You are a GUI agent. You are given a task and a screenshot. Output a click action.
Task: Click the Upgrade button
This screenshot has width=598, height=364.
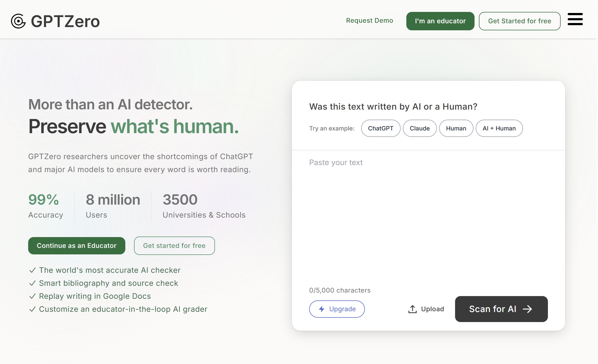point(337,309)
